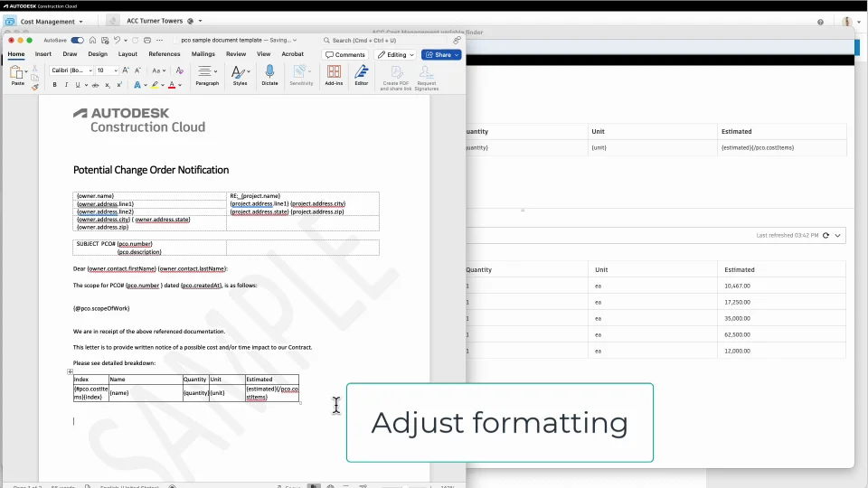Screen dimensions: 868x488
Task: Click the Home icon in Word title bar
Action: pyautogui.click(x=92, y=41)
